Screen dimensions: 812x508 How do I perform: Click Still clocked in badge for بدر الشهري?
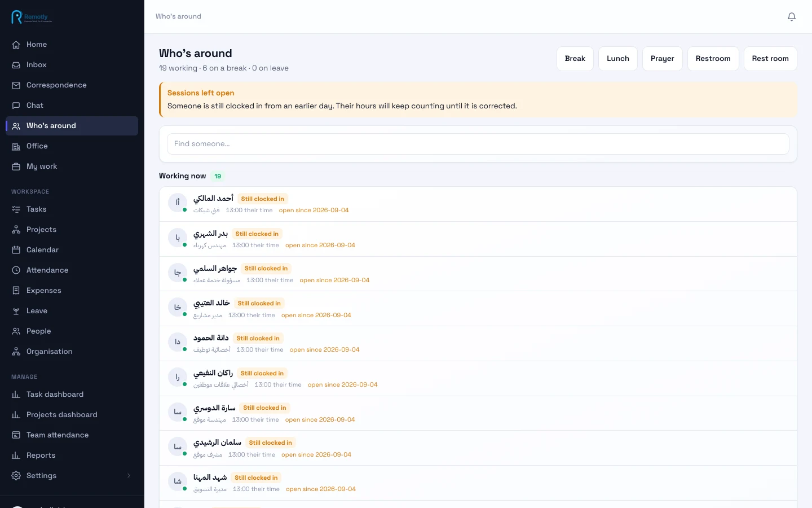tap(257, 234)
